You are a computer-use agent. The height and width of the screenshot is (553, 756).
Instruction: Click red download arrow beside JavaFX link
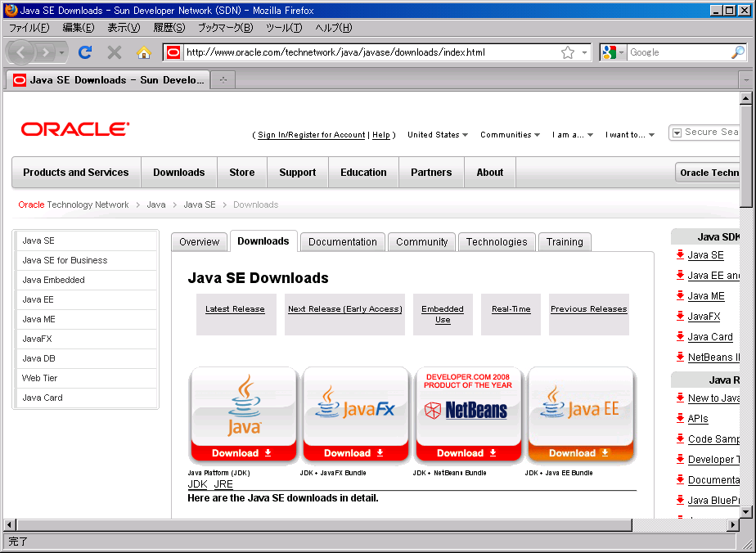click(680, 317)
